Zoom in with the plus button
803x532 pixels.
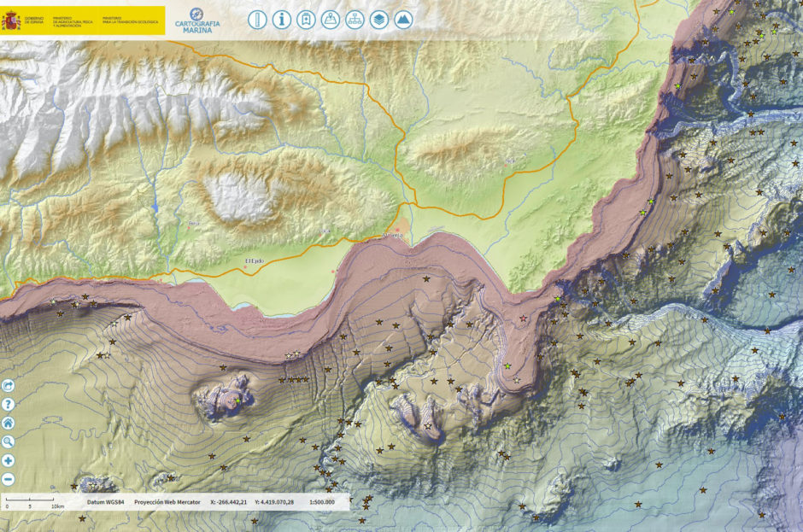pyautogui.click(x=9, y=460)
